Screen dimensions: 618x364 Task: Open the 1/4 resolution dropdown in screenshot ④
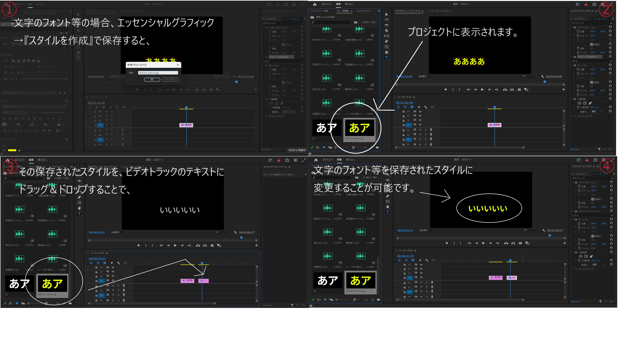(x=531, y=230)
